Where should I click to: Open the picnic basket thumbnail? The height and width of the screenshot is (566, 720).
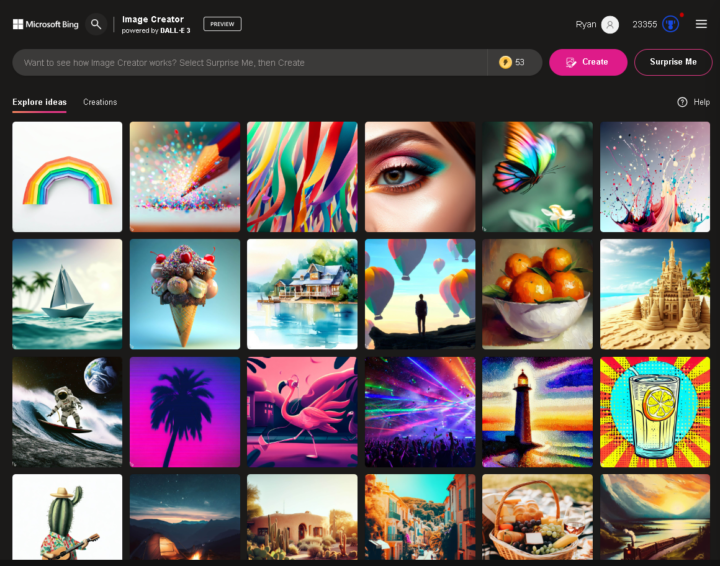click(x=537, y=517)
